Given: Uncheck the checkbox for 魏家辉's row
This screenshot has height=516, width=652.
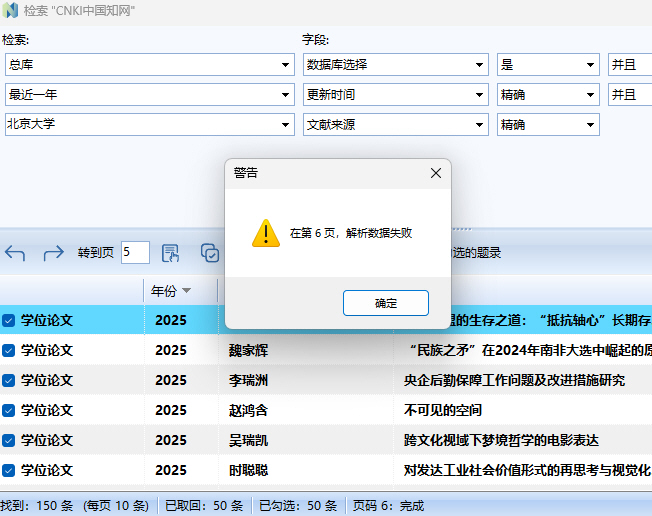Looking at the screenshot, I should point(9,350).
